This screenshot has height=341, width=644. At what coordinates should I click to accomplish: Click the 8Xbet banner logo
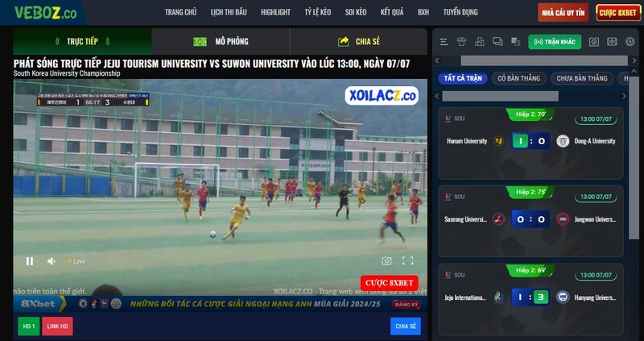pos(38,304)
